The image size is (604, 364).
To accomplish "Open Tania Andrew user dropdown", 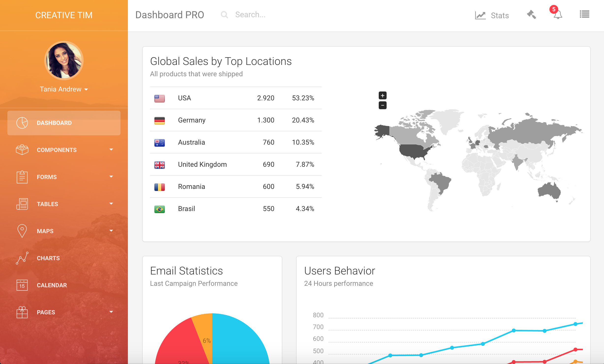I will tap(64, 89).
